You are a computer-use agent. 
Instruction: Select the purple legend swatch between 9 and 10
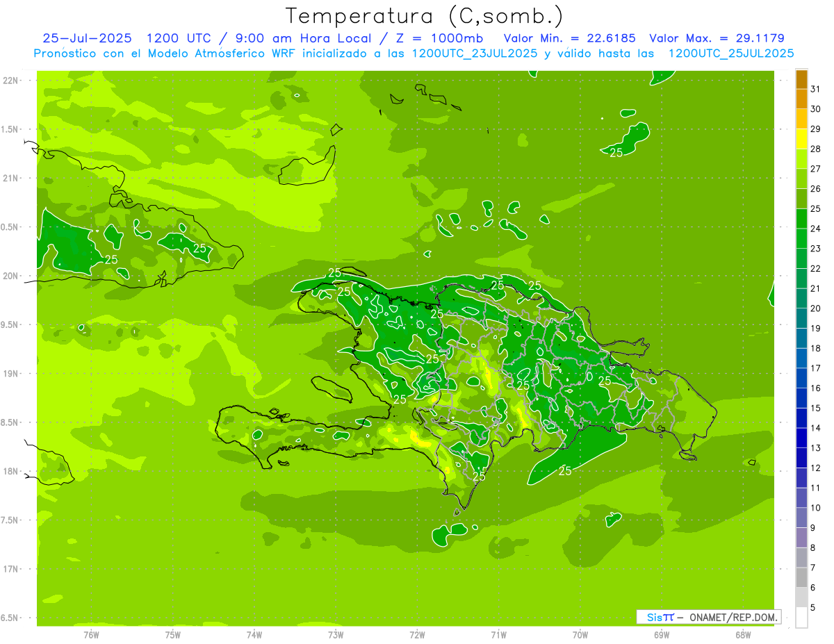click(x=801, y=518)
